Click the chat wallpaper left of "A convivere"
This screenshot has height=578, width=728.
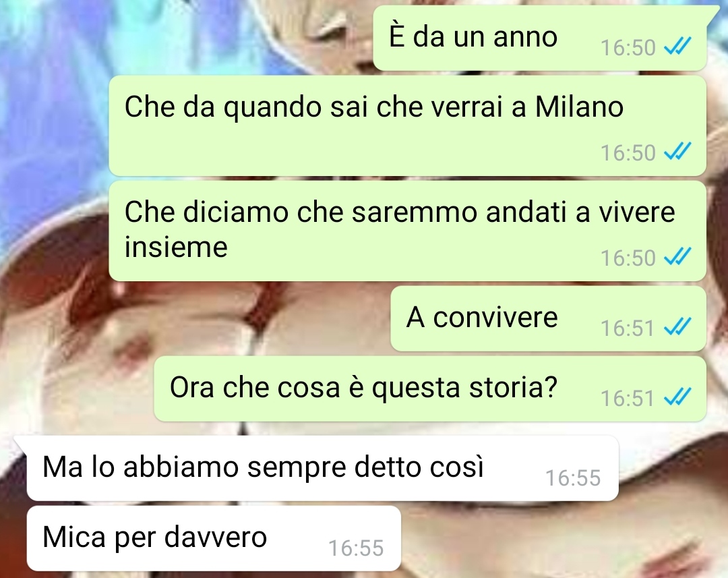pyautogui.click(x=195, y=319)
